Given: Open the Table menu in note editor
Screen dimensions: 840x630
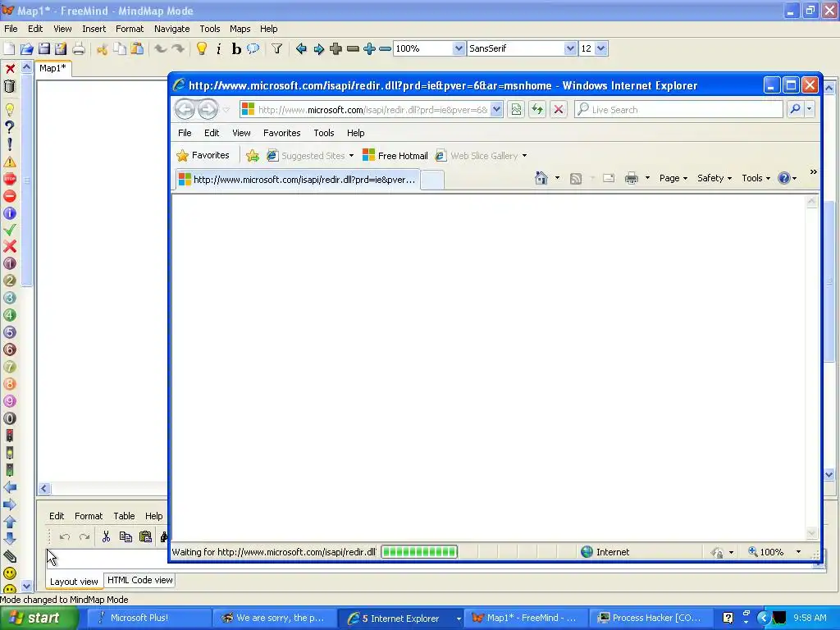Looking at the screenshot, I should click(x=124, y=516).
